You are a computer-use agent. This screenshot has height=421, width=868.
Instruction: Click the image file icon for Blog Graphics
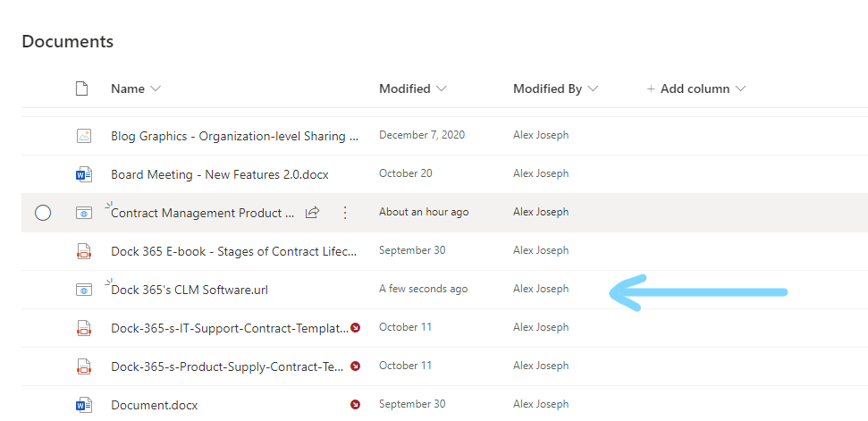[x=83, y=136]
